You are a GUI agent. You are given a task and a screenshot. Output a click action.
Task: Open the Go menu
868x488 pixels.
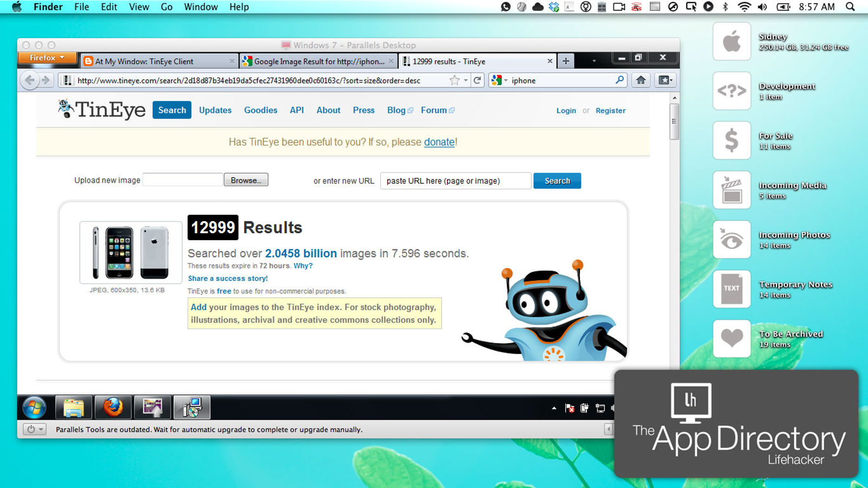[167, 7]
